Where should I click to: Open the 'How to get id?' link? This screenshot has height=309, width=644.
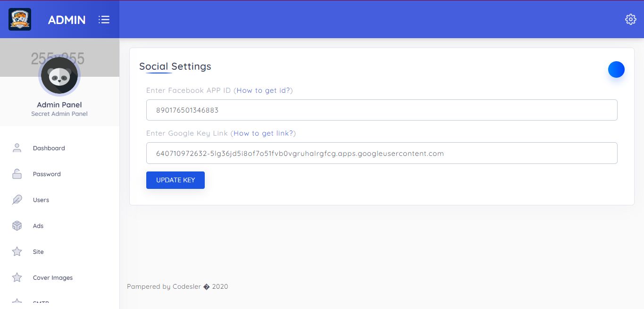click(263, 90)
